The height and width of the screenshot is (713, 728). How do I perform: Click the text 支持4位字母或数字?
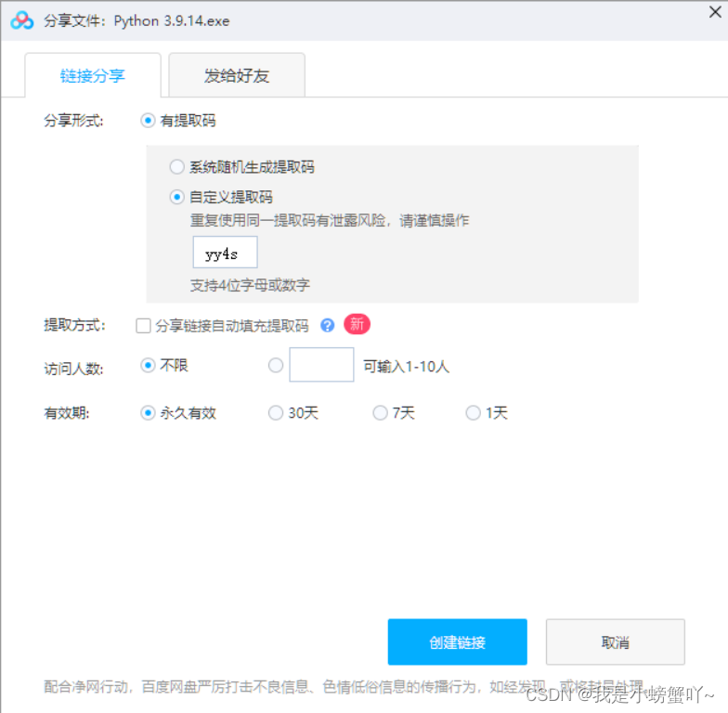(250, 285)
